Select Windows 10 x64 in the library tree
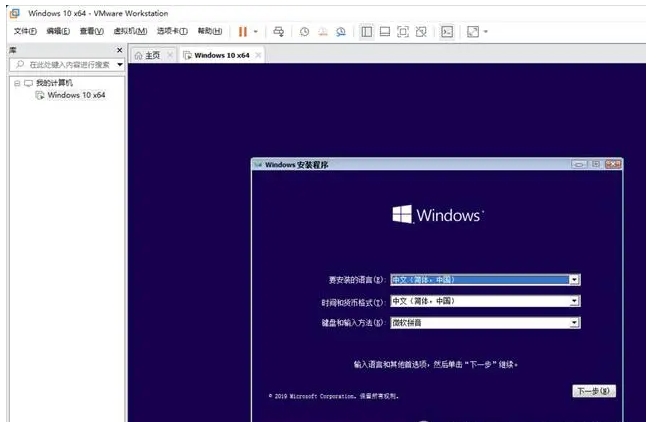Image resolution: width=656 pixels, height=422 pixels. 76,95
